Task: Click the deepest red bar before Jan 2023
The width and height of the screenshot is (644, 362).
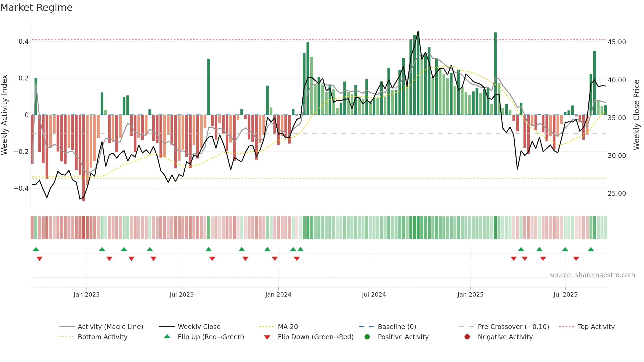Action: pos(84,158)
